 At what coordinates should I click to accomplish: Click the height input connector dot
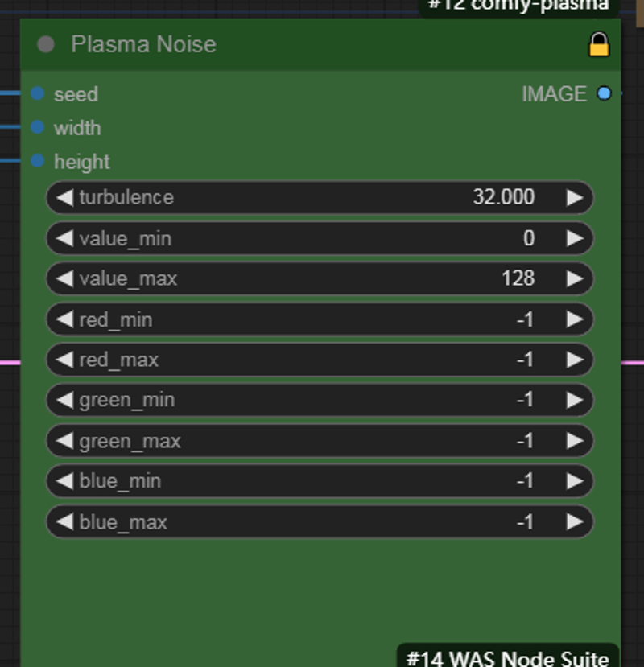pos(38,161)
